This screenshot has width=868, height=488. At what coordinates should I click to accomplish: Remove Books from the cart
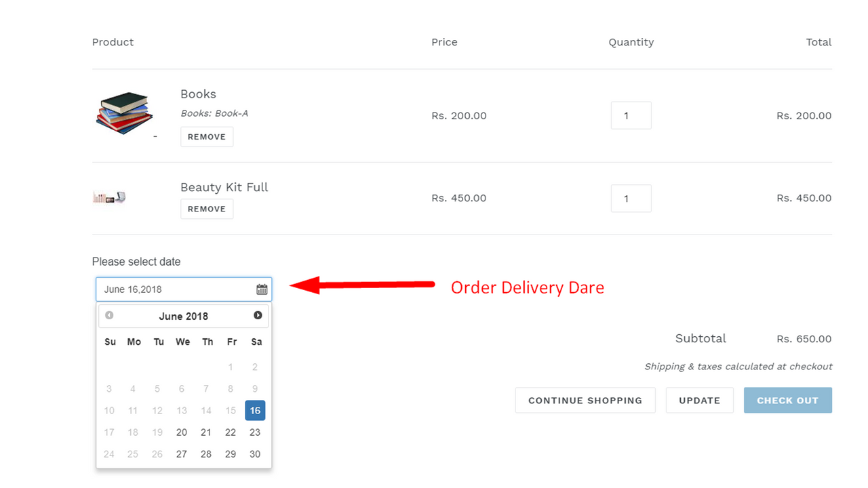tap(207, 137)
